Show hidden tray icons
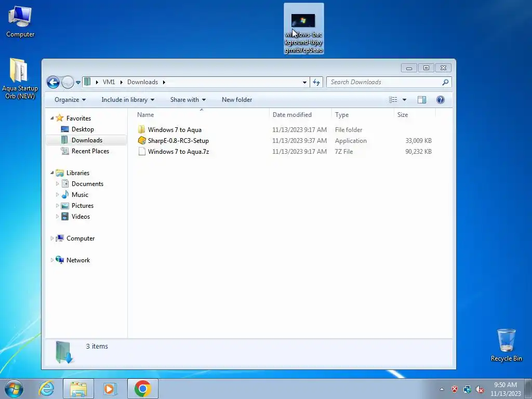This screenshot has height=399, width=532. (x=442, y=389)
